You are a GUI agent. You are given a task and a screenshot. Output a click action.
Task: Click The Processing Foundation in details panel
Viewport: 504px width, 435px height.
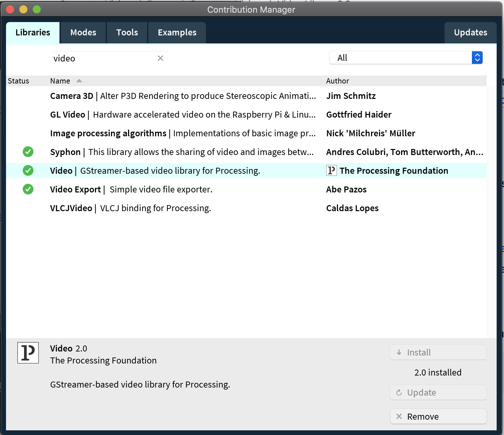point(103,360)
